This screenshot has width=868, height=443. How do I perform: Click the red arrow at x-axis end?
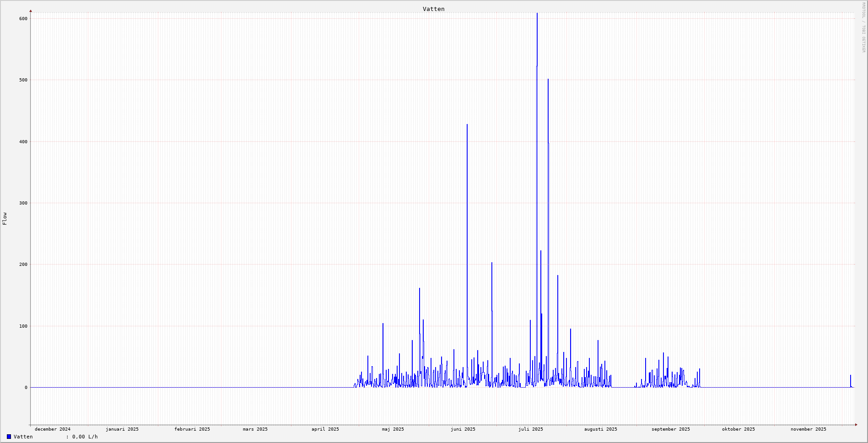coord(856,425)
